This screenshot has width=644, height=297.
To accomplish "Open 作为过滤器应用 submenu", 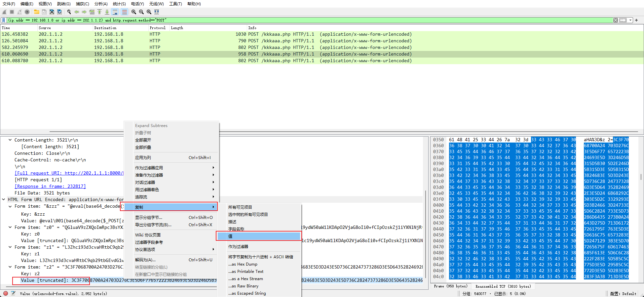I will 171,168.
